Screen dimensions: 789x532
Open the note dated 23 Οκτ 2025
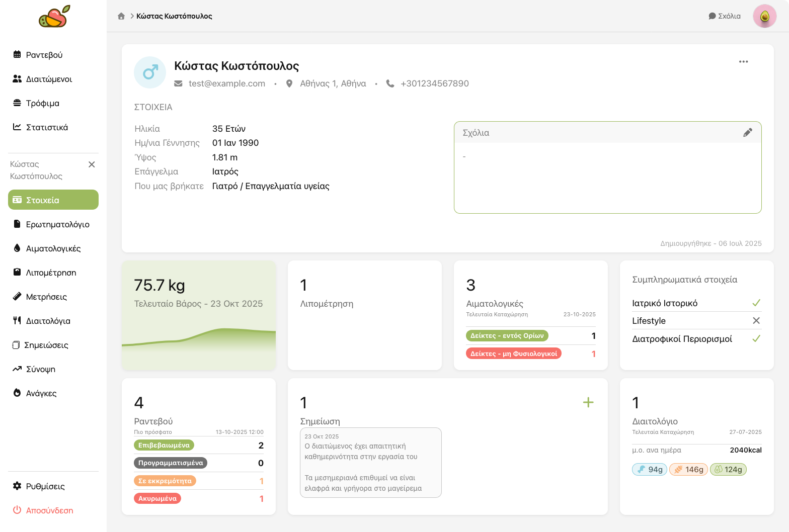(x=370, y=463)
